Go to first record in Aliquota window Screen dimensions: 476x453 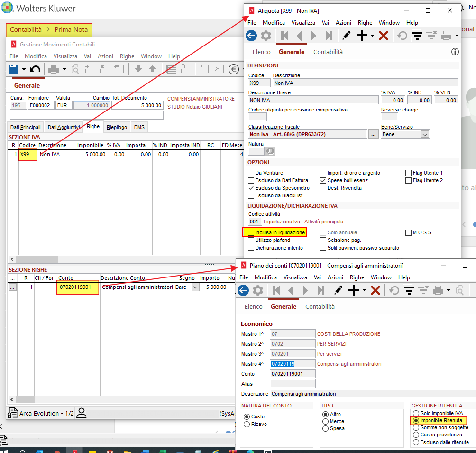[x=284, y=36]
